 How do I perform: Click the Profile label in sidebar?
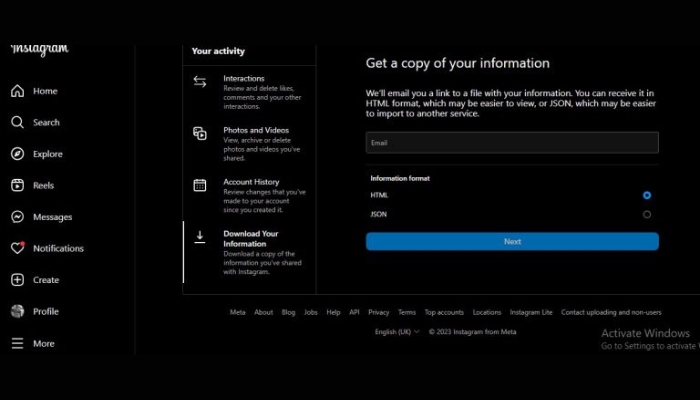coord(46,311)
